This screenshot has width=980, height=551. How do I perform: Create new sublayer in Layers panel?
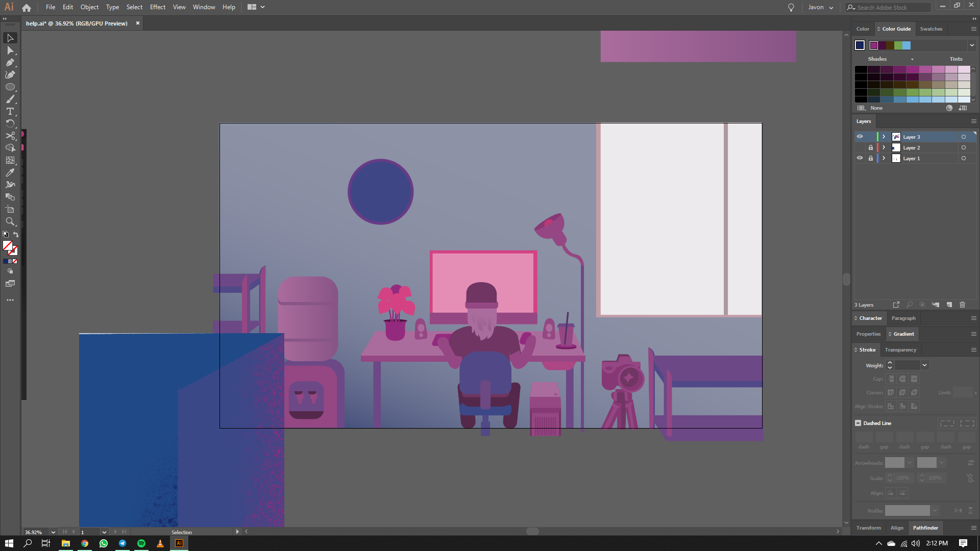click(936, 305)
